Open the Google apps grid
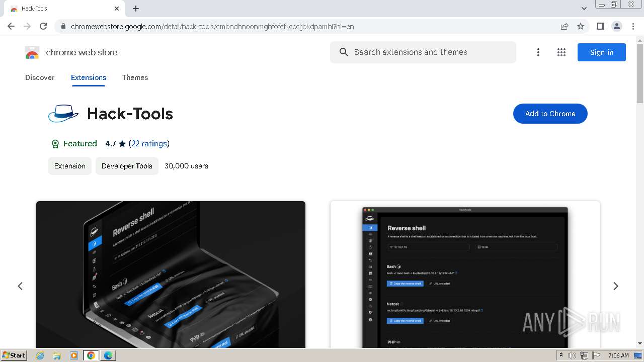Viewport: 644px width, 362px height. pos(561,52)
